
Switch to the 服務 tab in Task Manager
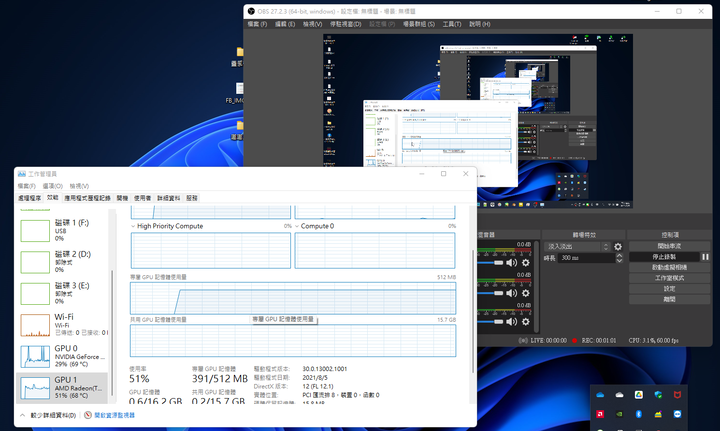click(191, 198)
